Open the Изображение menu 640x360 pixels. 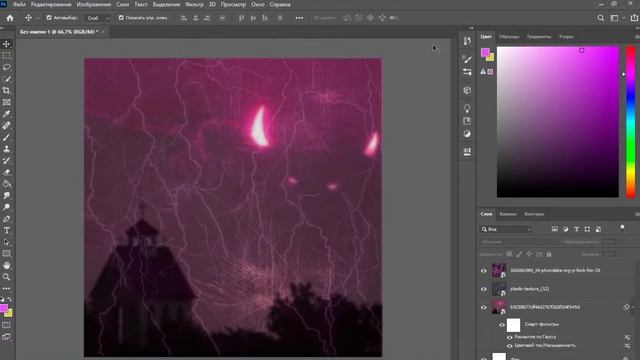tap(94, 4)
